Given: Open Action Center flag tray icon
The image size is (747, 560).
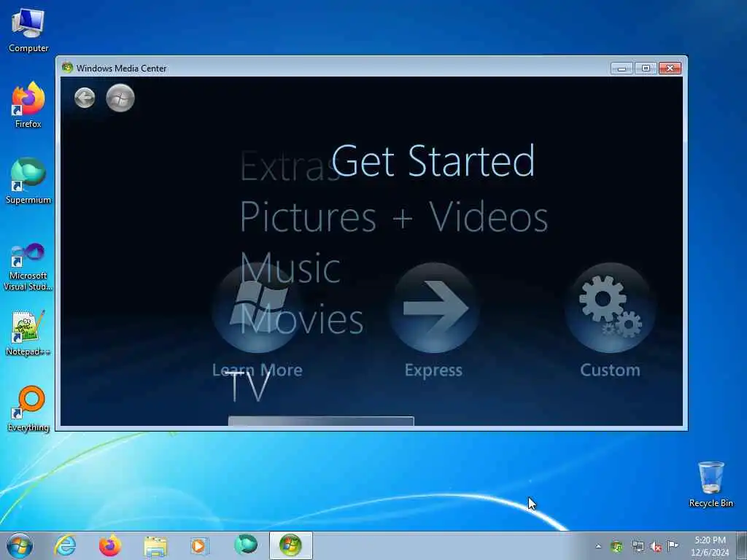Looking at the screenshot, I should click(673, 545).
